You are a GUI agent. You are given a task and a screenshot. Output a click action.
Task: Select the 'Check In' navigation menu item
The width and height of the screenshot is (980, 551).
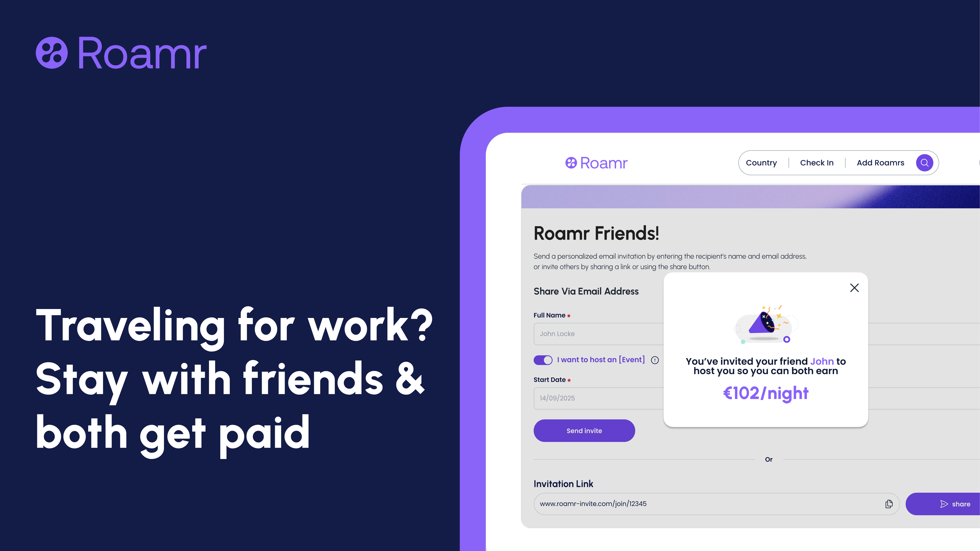pyautogui.click(x=817, y=162)
